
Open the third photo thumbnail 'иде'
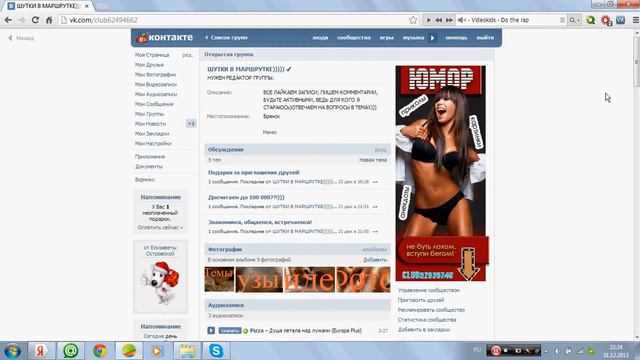click(309, 279)
